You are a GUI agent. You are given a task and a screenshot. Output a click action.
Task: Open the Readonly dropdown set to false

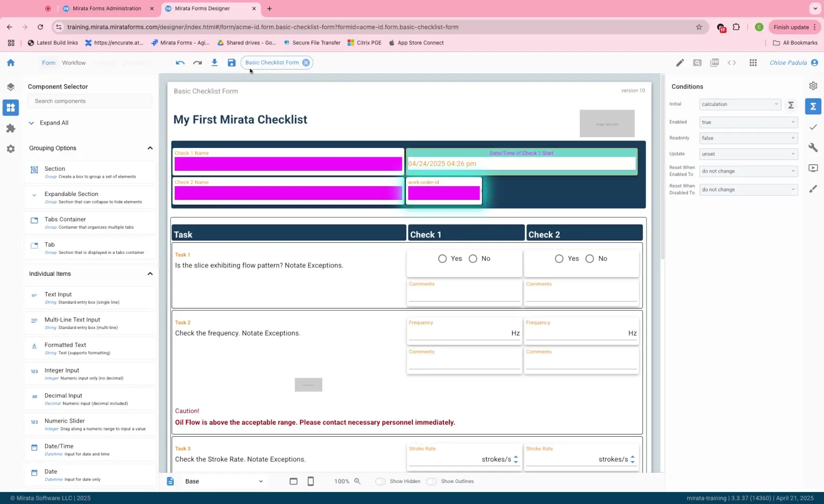(x=748, y=138)
